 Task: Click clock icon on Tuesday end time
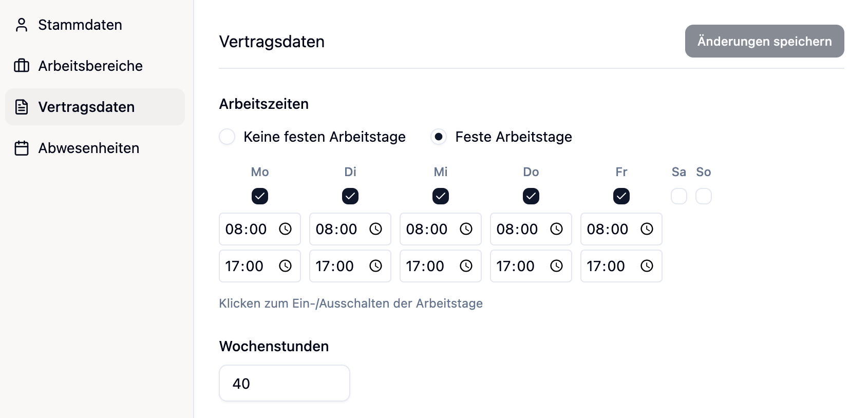[375, 266]
